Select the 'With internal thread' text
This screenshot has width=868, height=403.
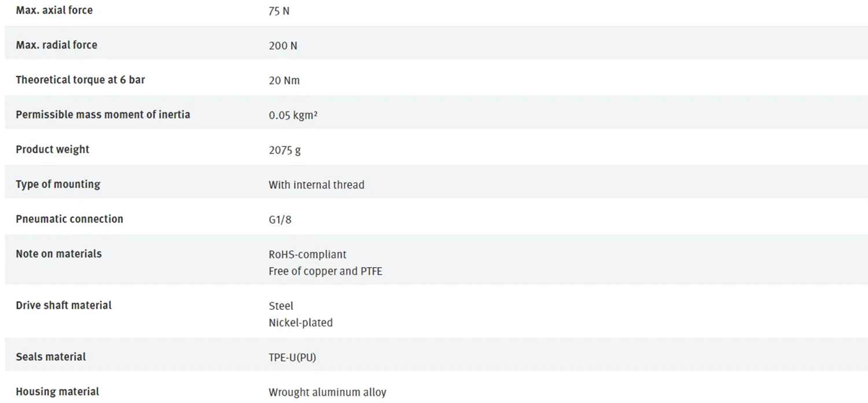pyautogui.click(x=316, y=184)
